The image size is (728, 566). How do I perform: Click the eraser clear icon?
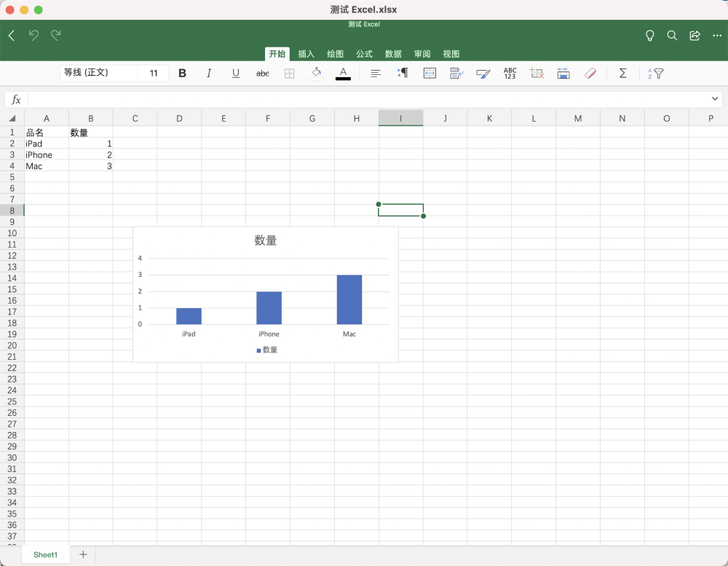(590, 74)
